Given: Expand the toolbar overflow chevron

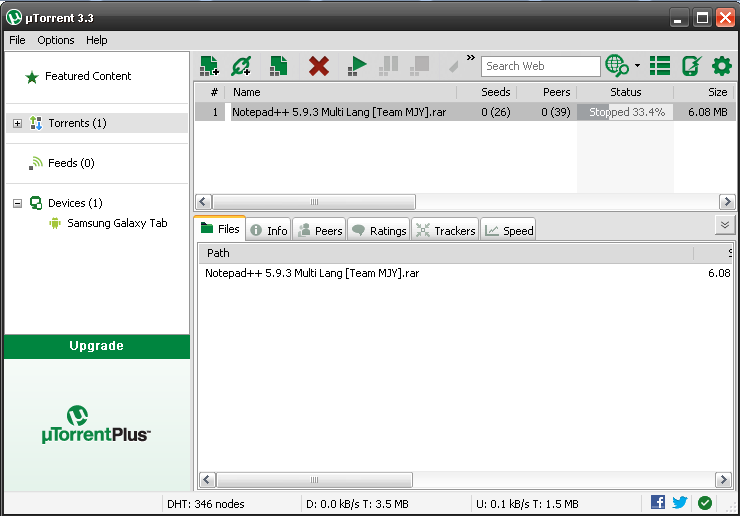Looking at the screenshot, I should click(471, 58).
